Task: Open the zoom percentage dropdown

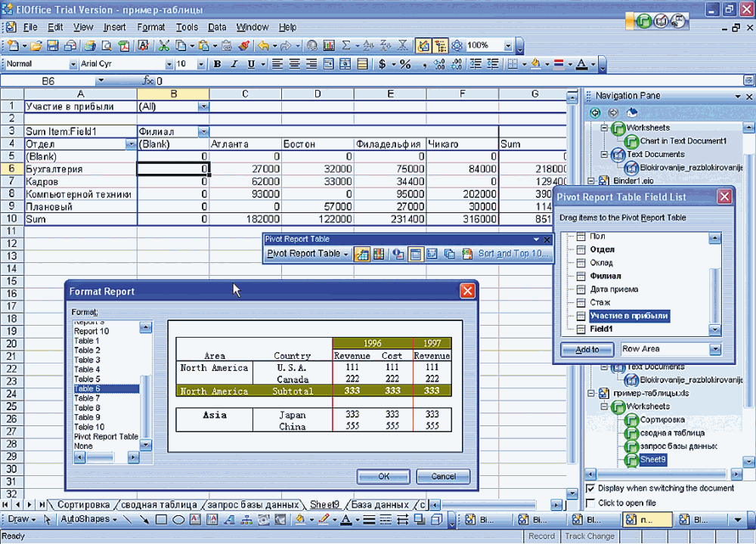Action: click(509, 45)
